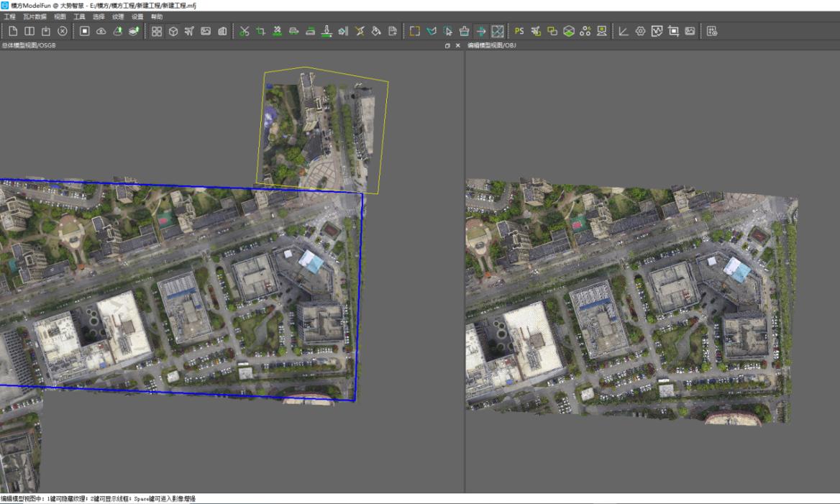The width and height of the screenshot is (840, 504).
Task: Toggle the highlighted teal arrow tool
Action: click(481, 31)
